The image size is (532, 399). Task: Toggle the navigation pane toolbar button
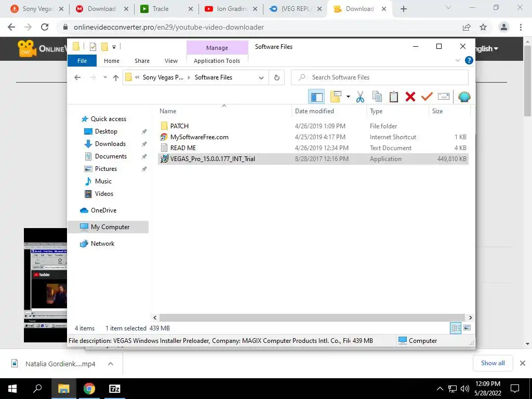pos(316,97)
